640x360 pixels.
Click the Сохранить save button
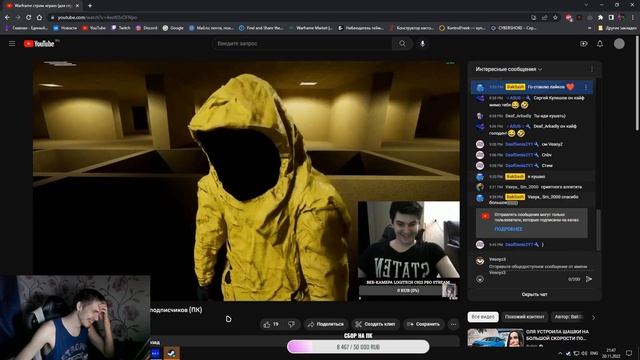(424, 324)
